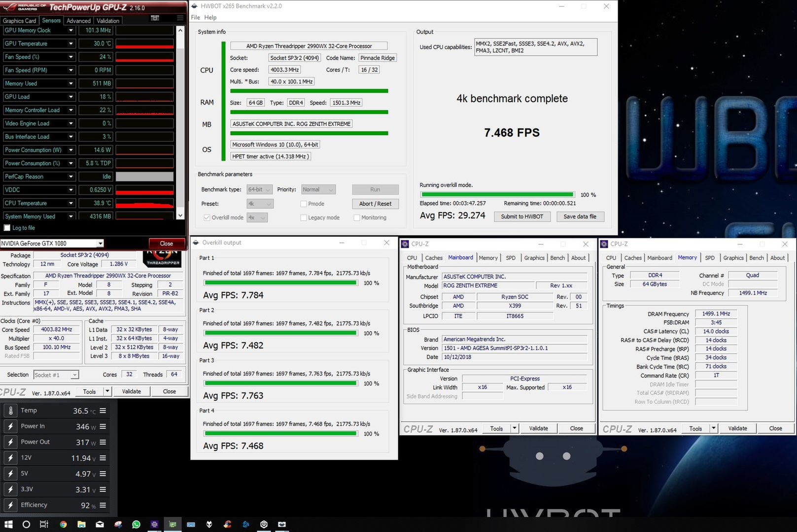The height and width of the screenshot is (532, 797).
Task: Click PerfCap Reason Idle value field
Action: tap(95, 176)
